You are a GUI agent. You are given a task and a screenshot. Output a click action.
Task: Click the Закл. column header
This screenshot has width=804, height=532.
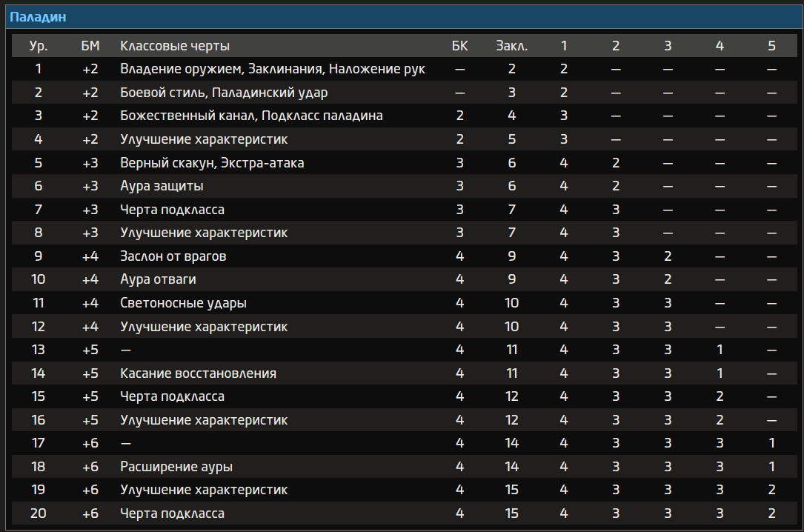(511, 46)
